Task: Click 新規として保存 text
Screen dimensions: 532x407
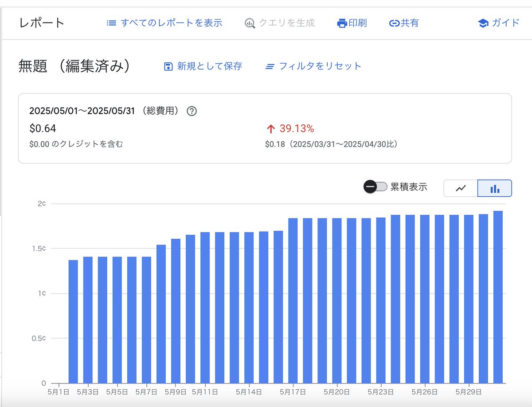Action: pyautogui.click(x=210, y=66)
